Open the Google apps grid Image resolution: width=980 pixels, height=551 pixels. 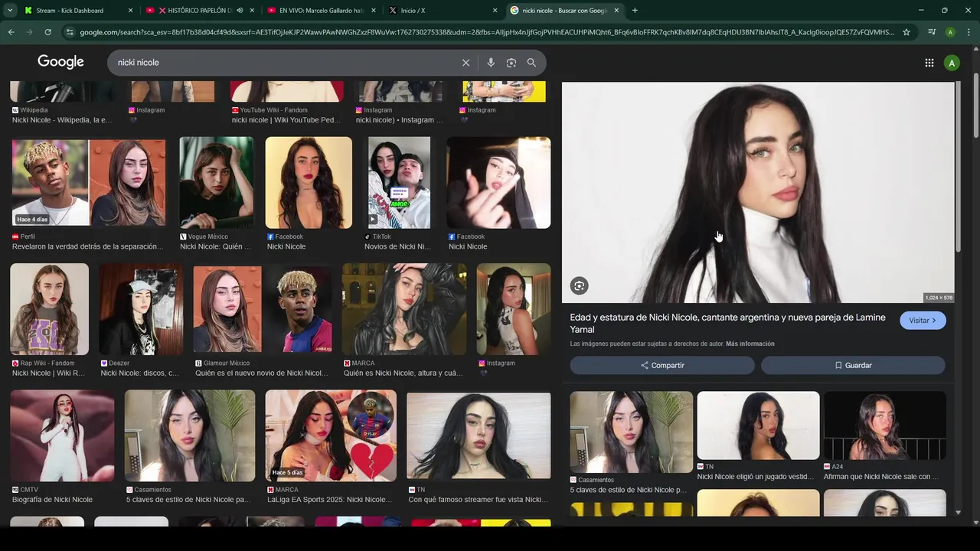coord(929,63)
